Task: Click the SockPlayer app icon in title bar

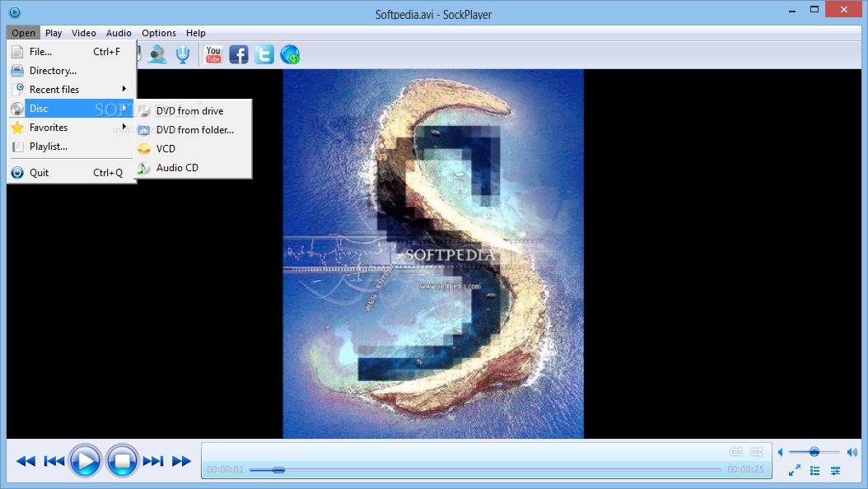Action: [x=15, y=12]
